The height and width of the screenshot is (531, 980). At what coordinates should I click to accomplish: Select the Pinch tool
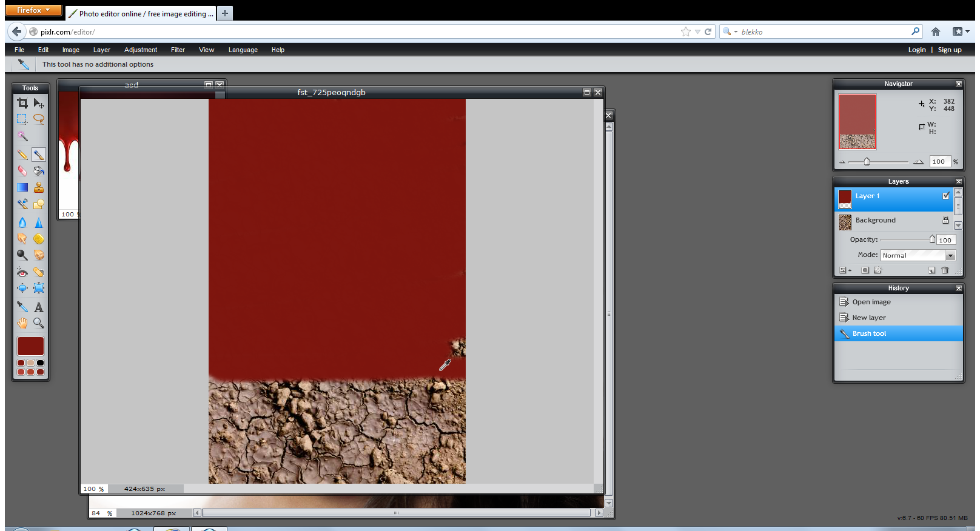[x=39, y=289]
